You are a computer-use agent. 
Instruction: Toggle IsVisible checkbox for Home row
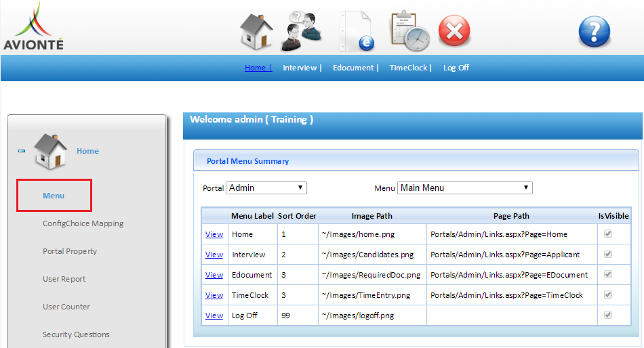(x=608, y=234)
